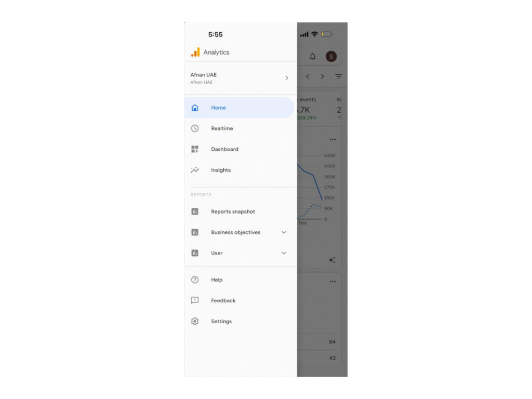Expand the User reports chevron
The height and width of the screenshot is (399, 532).
tap(284, 253)
